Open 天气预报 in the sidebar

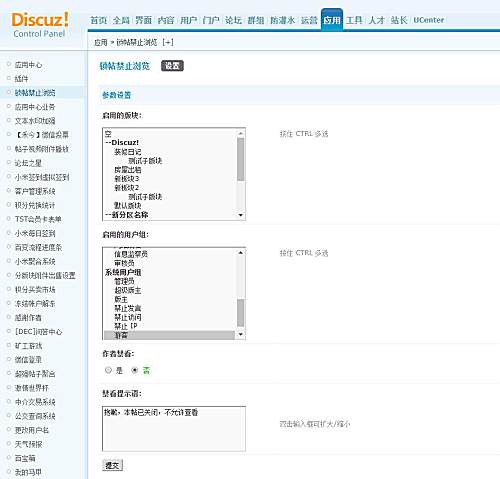[x=28, y=444]
